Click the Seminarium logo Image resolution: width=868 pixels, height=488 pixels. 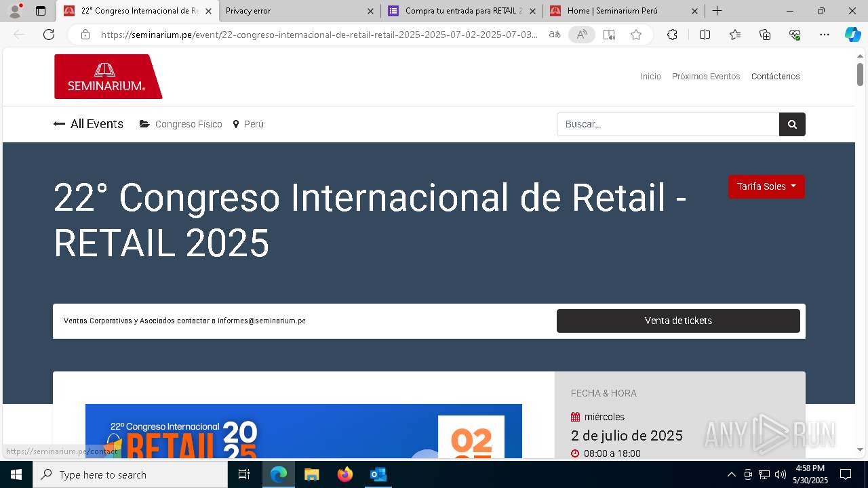tap(108, 77)
